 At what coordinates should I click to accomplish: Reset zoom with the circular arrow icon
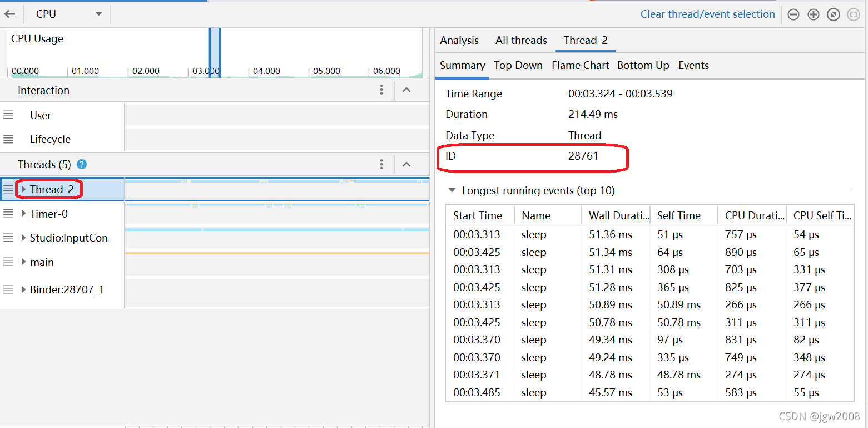(x=833, y=15)
